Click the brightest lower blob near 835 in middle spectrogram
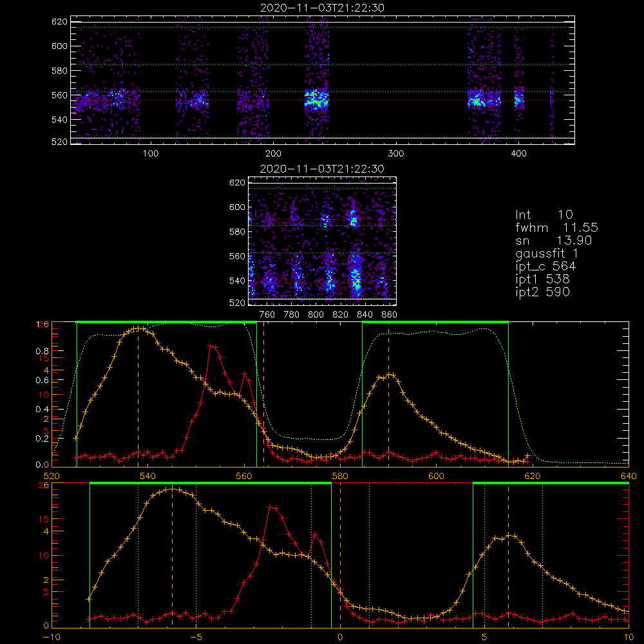 pos(355,279)
